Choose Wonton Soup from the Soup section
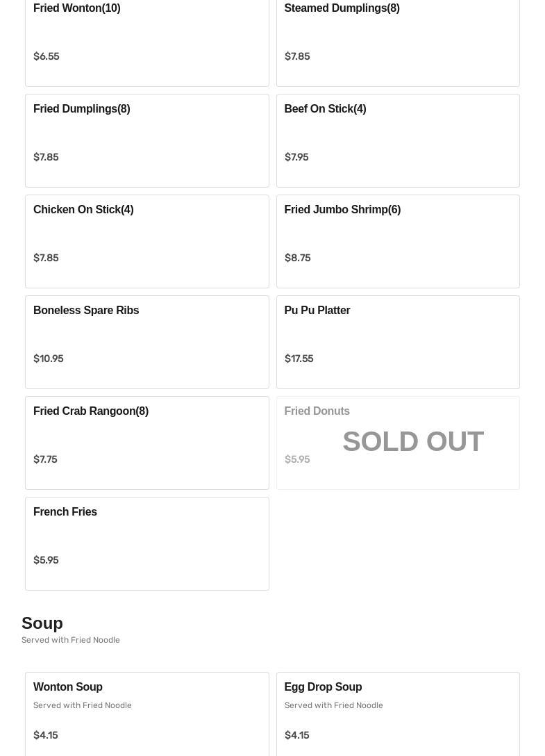545x756 pixels. tap(146, 712)
